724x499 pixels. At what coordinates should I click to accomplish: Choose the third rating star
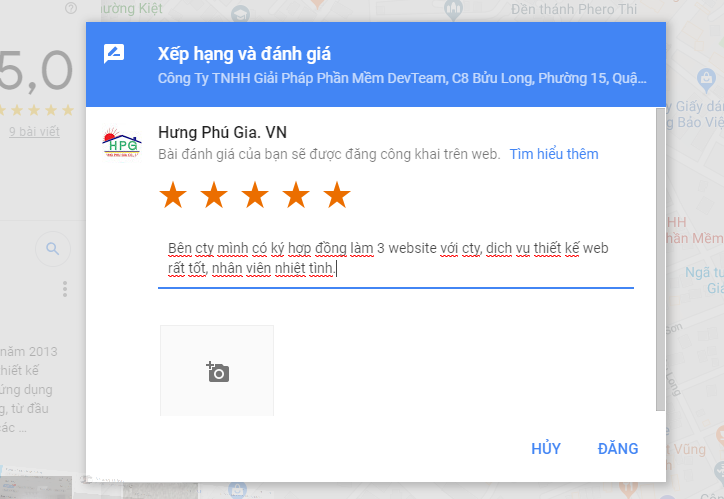pos(255,195)
